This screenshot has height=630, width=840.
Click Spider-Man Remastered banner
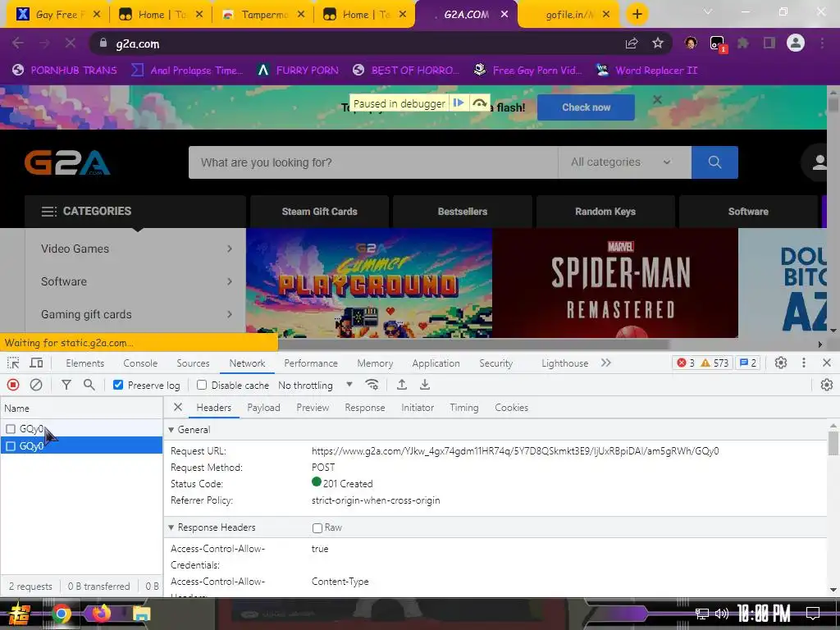tap(615, 283)
